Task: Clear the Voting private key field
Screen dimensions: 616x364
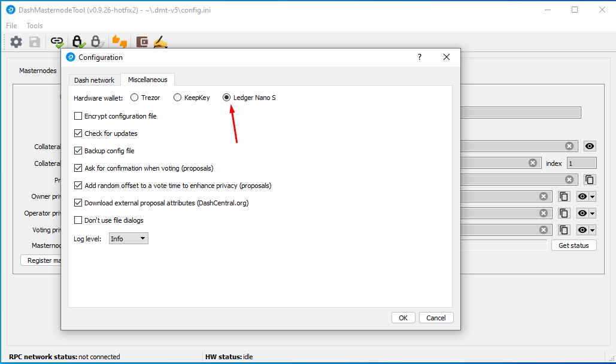Action: 544,230
